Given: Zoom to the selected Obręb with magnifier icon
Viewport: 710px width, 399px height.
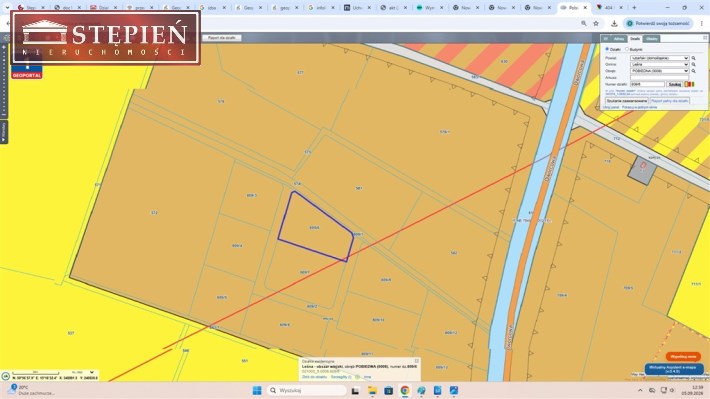Looking at the screenshot, I should [x=693, y=71].
